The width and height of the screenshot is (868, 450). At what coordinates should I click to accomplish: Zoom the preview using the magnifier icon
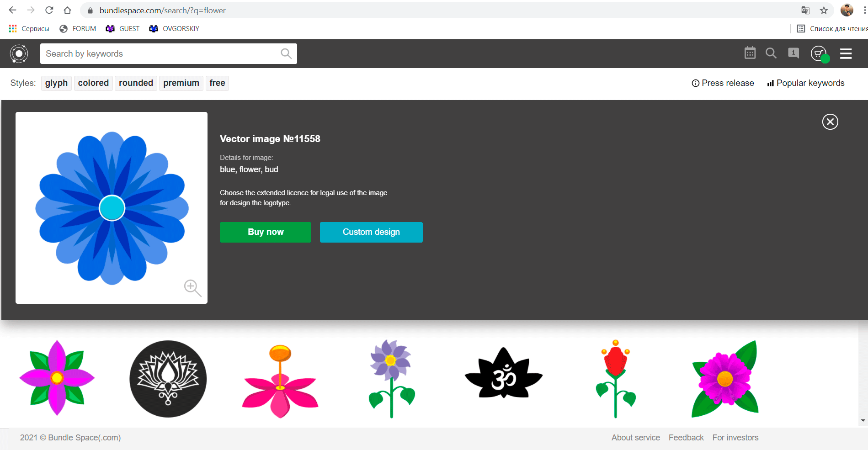[x=192, y=288]
